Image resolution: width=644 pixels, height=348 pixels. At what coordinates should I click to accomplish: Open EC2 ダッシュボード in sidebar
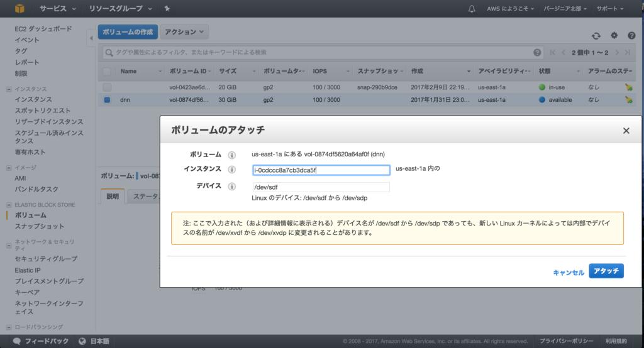click(43, 29)
